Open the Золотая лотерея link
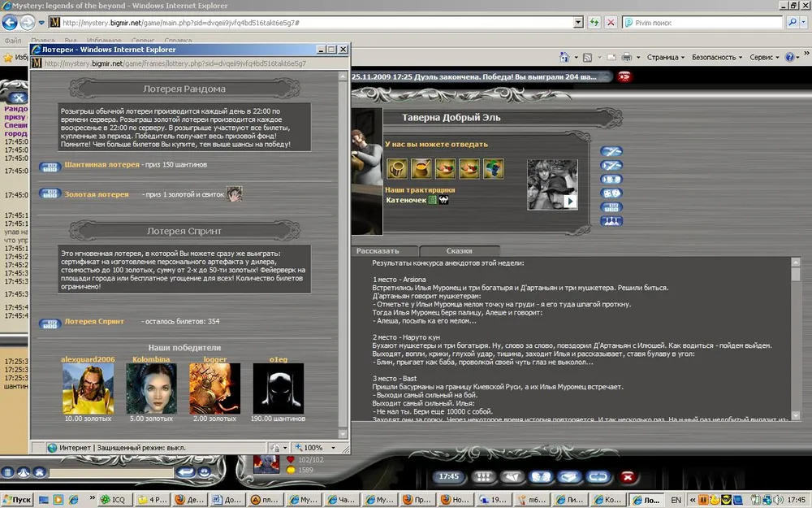This screenshot has height=508, width=812. (97, 194)
